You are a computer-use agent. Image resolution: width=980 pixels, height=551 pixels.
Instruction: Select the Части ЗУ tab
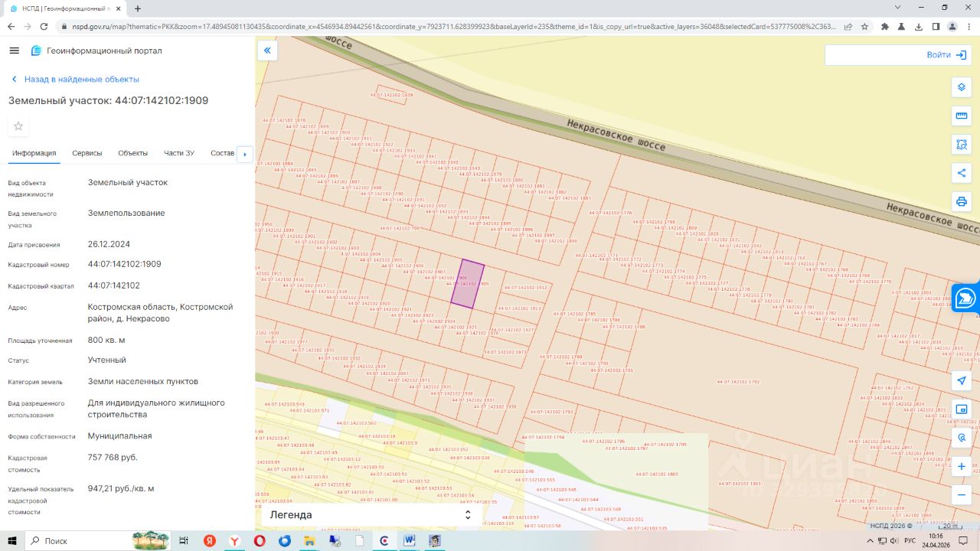tap(179, 153)
